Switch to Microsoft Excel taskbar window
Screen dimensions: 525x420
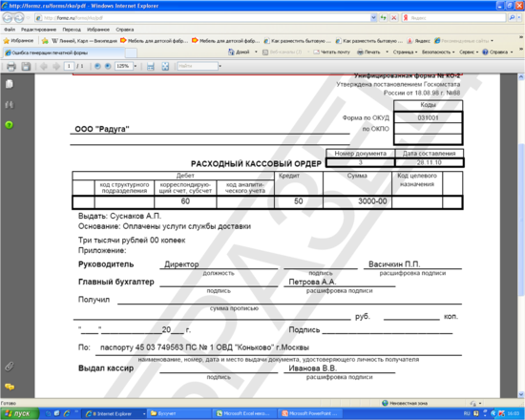click(x=245, y=413)
